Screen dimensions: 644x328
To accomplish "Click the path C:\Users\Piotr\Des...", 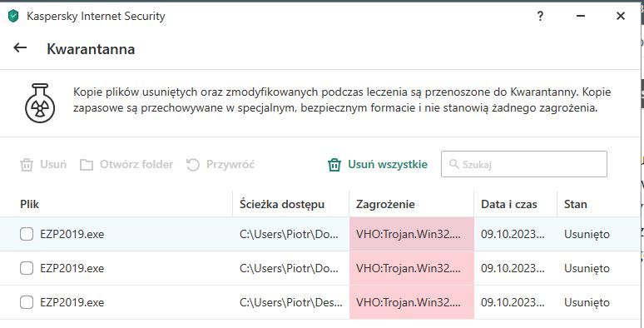I will coord(291,302).
